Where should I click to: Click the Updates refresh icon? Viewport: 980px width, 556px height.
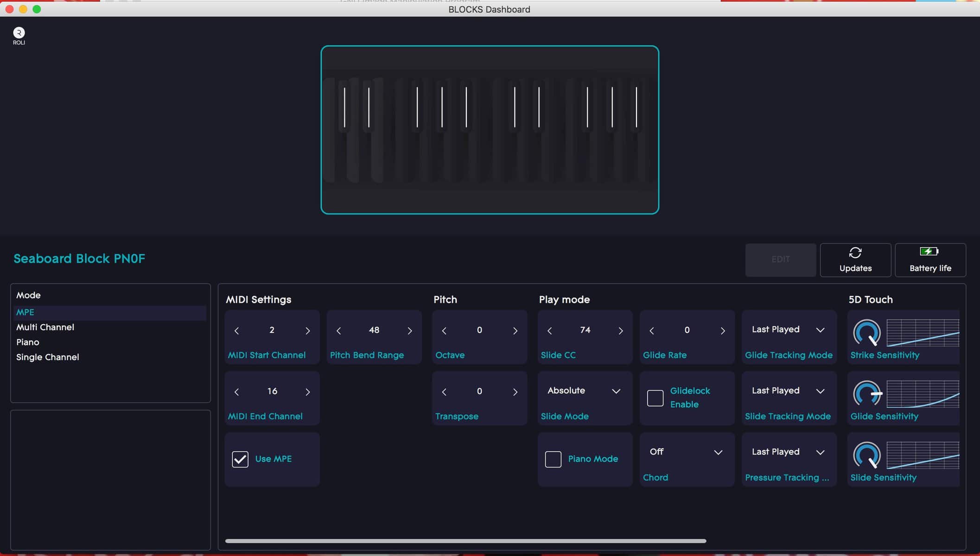(x=855, y=253)
